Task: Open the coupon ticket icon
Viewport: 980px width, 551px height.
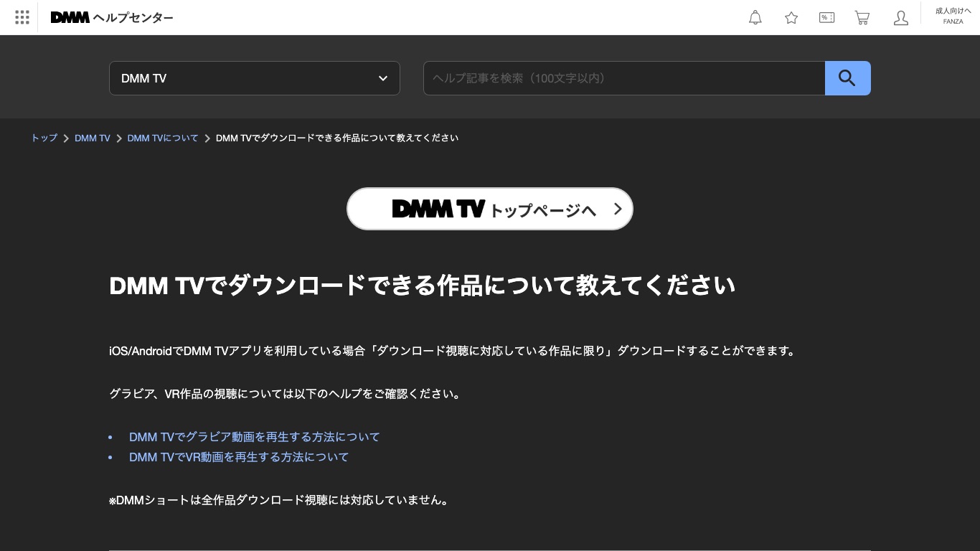Action: coord(826,18)
